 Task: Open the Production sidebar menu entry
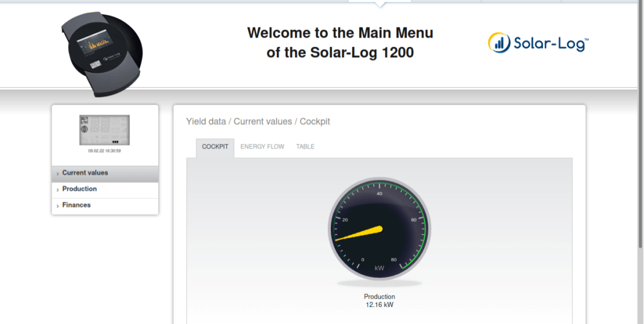pos(79,189)
